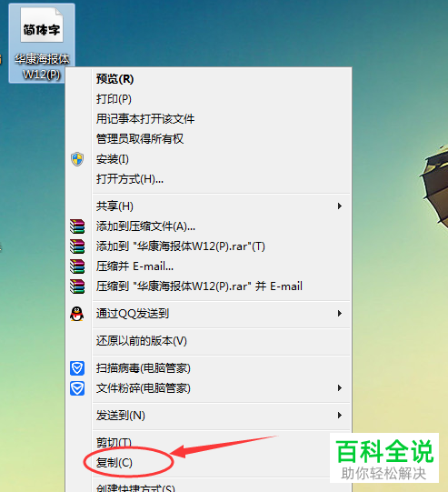Open the 打开方式(H)... entry
The width and height of the screenshot is (448, 492).
coord(129,179)
